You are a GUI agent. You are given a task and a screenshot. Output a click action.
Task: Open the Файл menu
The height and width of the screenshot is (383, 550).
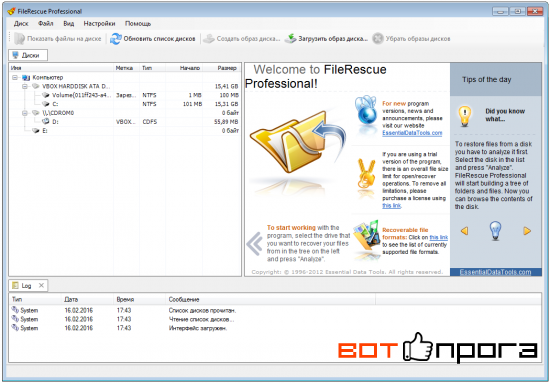coord(46,23)
